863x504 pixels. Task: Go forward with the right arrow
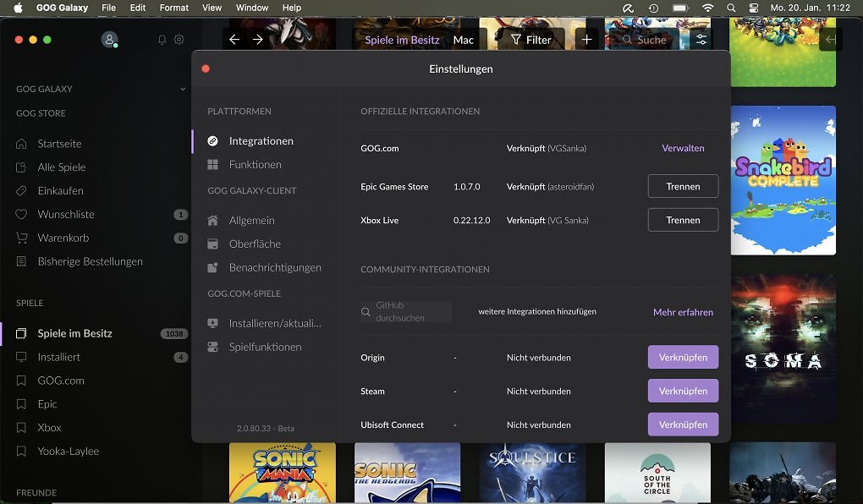tap(257, 40)
